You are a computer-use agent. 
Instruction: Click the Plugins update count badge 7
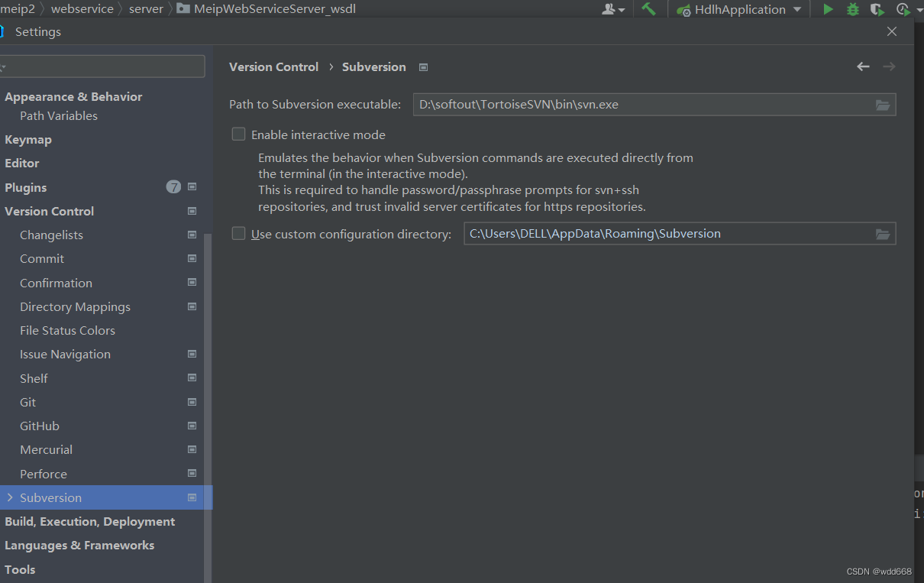point(173,187)
